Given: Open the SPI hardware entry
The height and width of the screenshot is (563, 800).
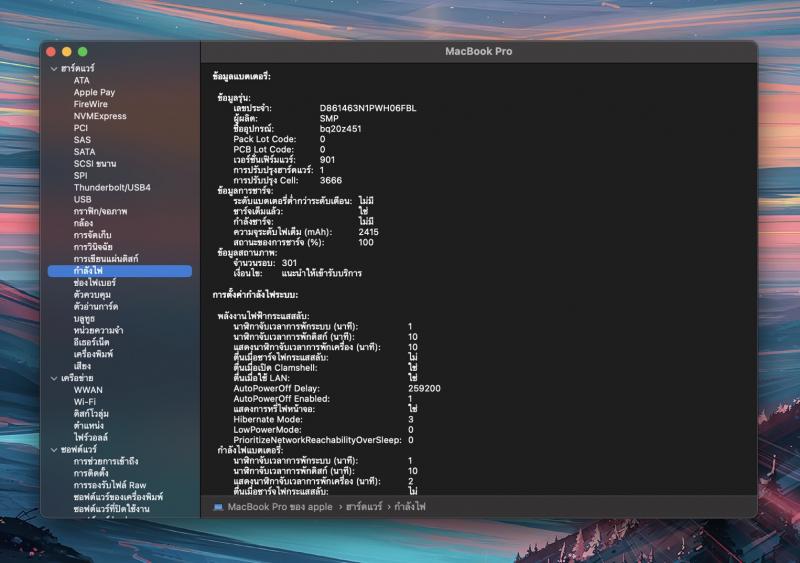Looking at the screenshot, I should click(x=81, y=176).
